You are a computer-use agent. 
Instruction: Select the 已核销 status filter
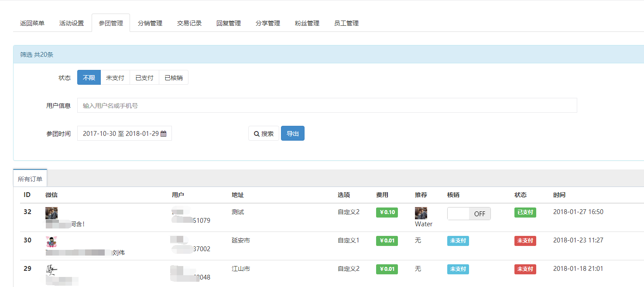[173, 77]
